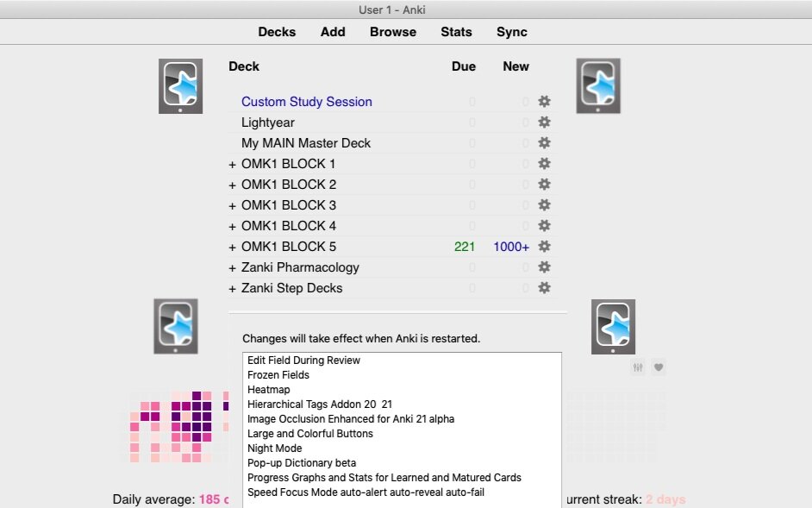
Task: Open the Lightyear deck
Action: click(268, 122)
